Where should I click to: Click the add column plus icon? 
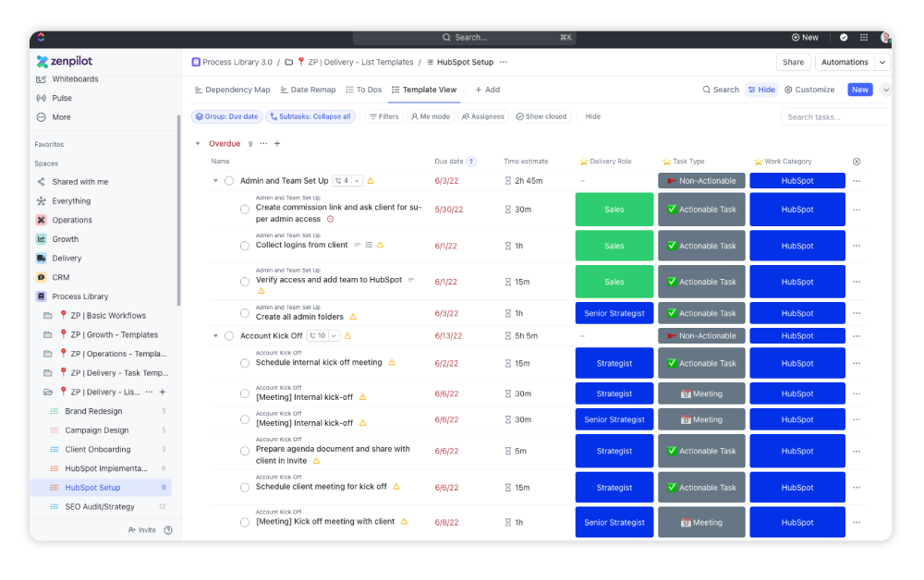click(857, 162)
